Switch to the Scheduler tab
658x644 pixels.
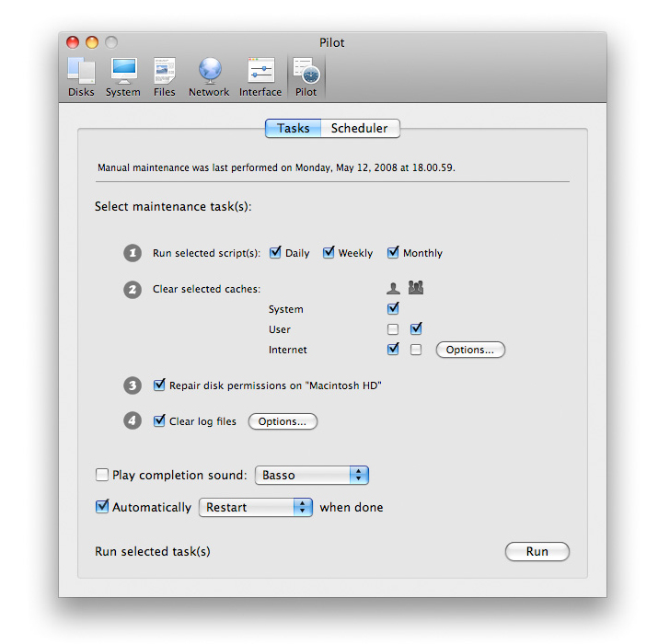click(360, 128)
